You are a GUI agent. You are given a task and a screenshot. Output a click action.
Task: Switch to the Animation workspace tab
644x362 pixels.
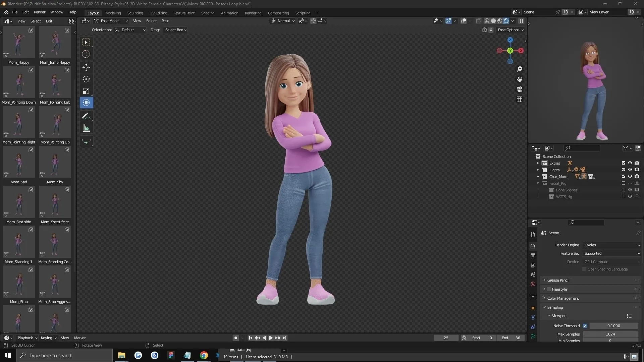click(229, 13)
